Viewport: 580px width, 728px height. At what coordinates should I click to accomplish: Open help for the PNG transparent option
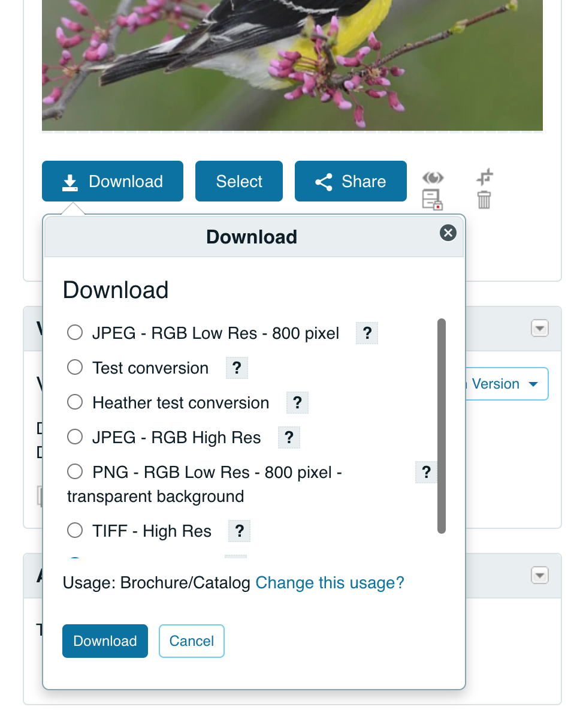pyautogui.click(x=426, y=473)
